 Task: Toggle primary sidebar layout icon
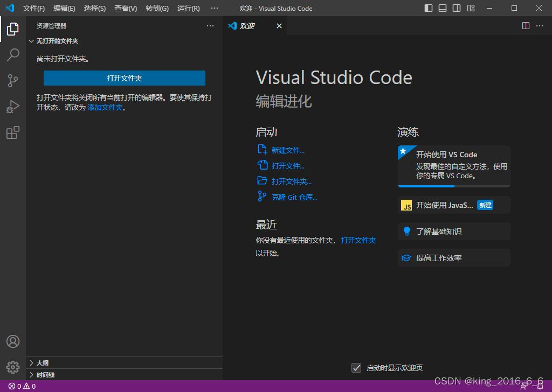429,8
